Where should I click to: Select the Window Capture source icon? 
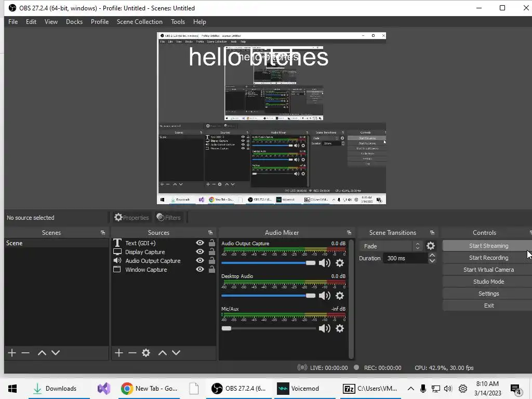117,270
